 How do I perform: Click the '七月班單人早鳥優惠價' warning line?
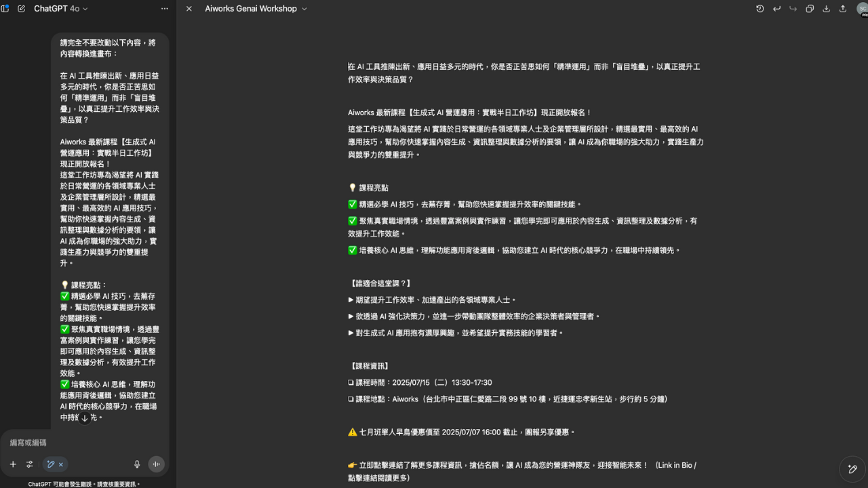point(462,432)
